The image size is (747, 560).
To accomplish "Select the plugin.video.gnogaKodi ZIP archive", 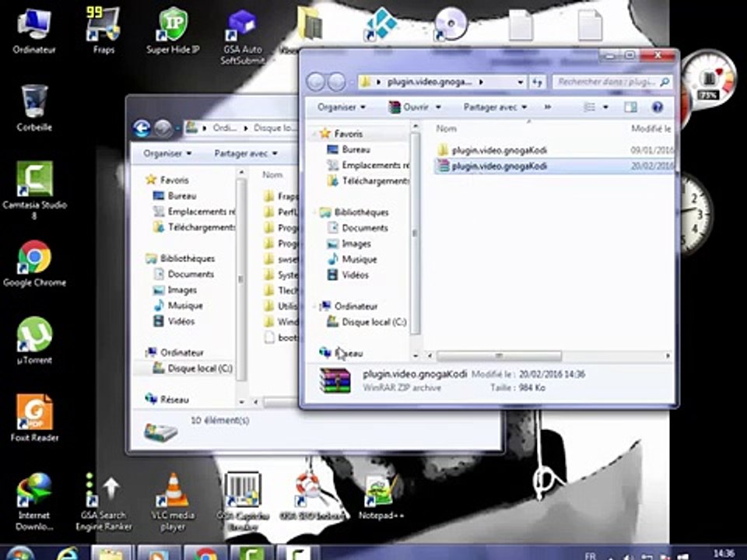I will coord(555,166).
